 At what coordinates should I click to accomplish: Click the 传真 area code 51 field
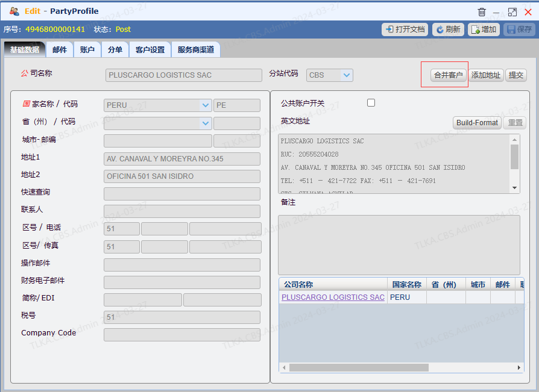(x=122, y=247)
